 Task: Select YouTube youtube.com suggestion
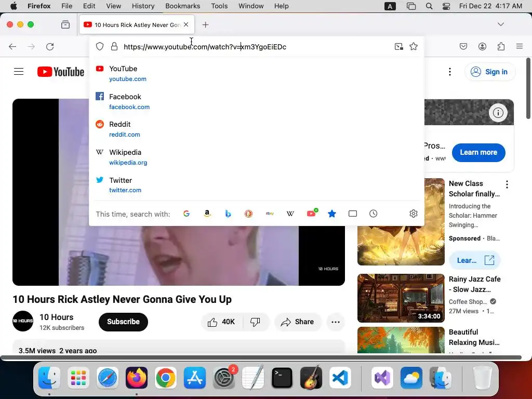(256, 73)
